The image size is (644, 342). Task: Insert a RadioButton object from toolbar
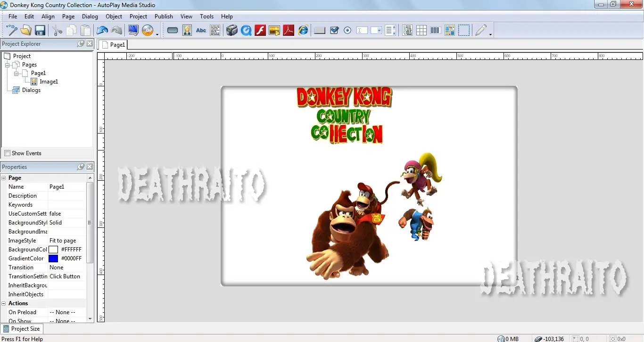pyautogui.click(x=347, y=31)
